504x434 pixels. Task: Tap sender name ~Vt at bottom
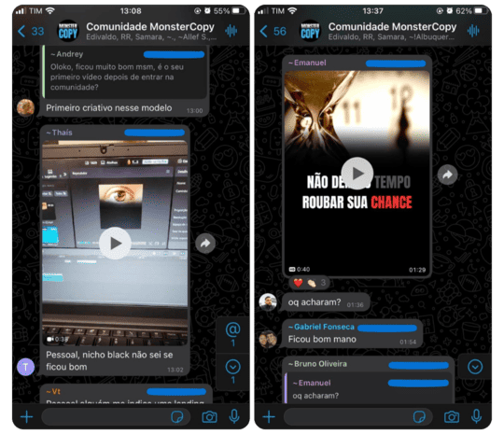click(53, 392)
